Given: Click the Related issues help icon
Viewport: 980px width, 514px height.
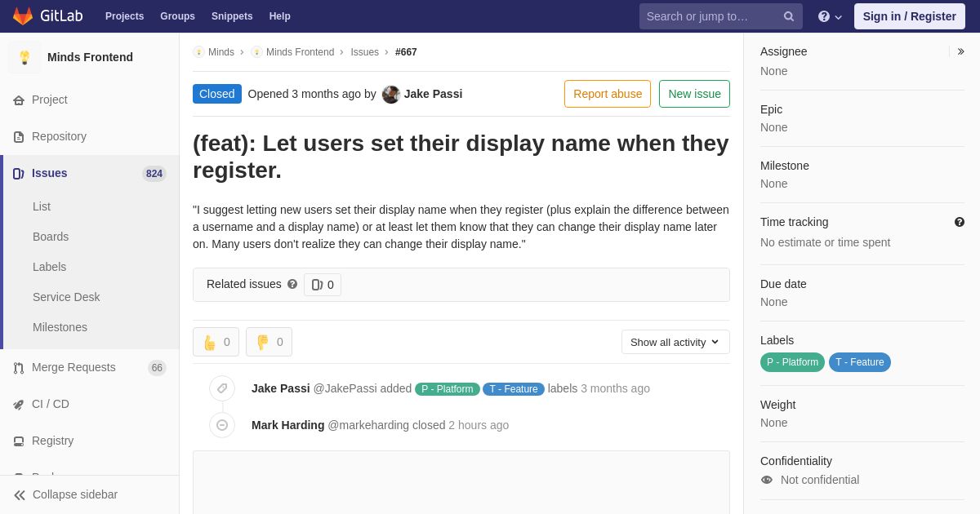Looking at the screenshot, I should coord(292,284).
